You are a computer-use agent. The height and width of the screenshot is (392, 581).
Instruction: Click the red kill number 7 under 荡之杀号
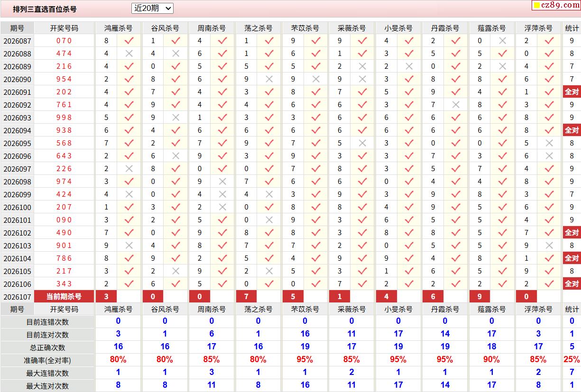(246, 297)
